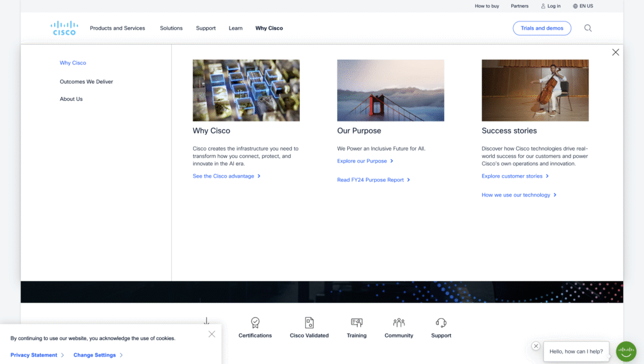Dismiss the cookie notice banner

pos(211,334)
